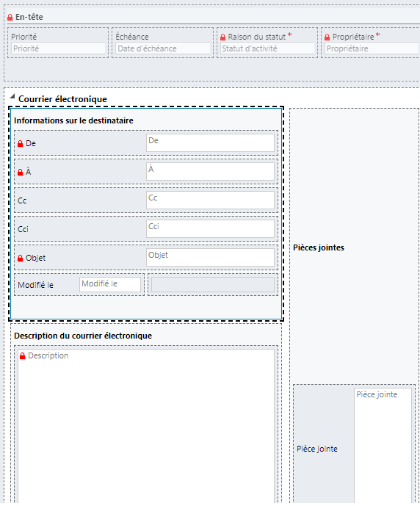Screen dimensions: 420x506
Task: Select the Pièce jointe field box
Action: pos(383,445)
